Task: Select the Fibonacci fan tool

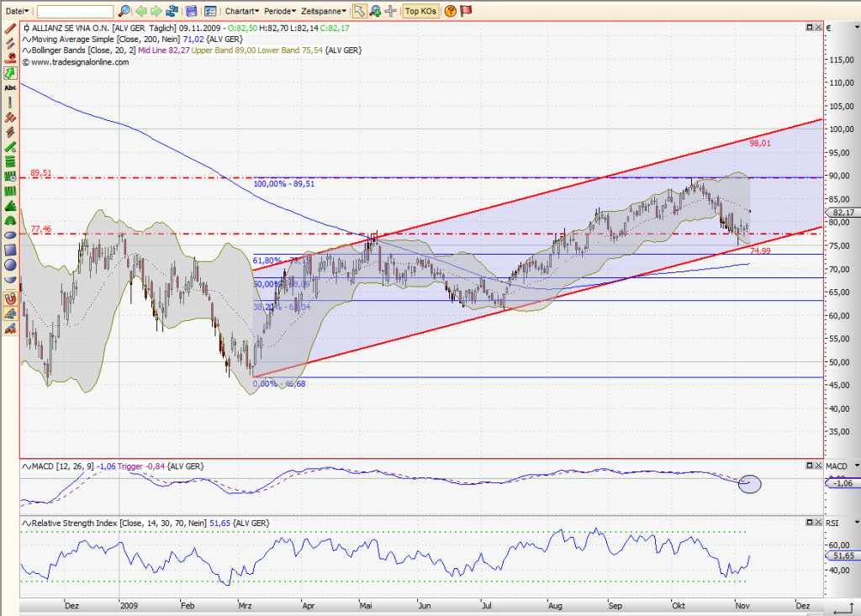Action: pyautogui.click(x=10, y=207)
